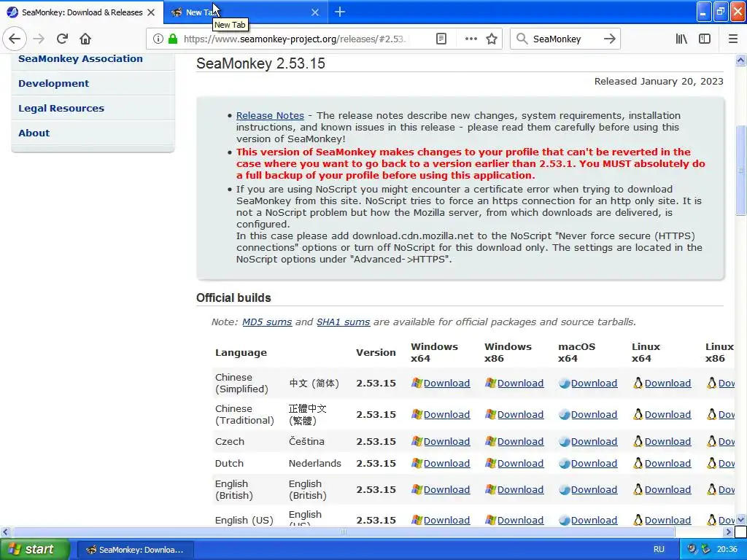The width and height of the screenshot is (747, 560).
Task: Download Chinese Simplified Windows x86 build
Action: [x=520, y=384]
